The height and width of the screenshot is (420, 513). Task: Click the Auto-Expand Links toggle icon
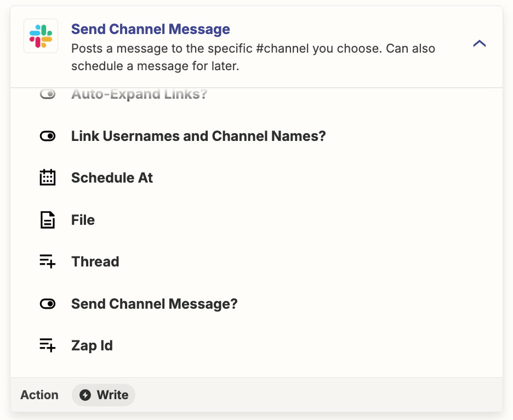pos(48,94)
